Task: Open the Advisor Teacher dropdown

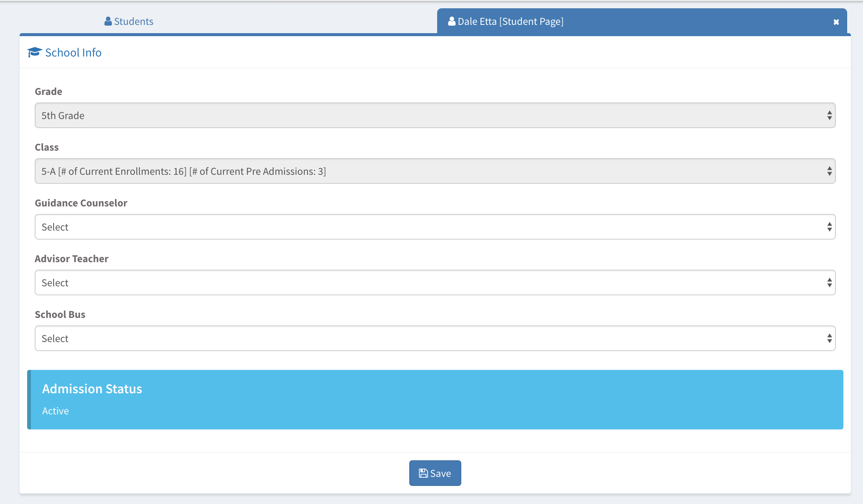Action: tap(435, 283)
